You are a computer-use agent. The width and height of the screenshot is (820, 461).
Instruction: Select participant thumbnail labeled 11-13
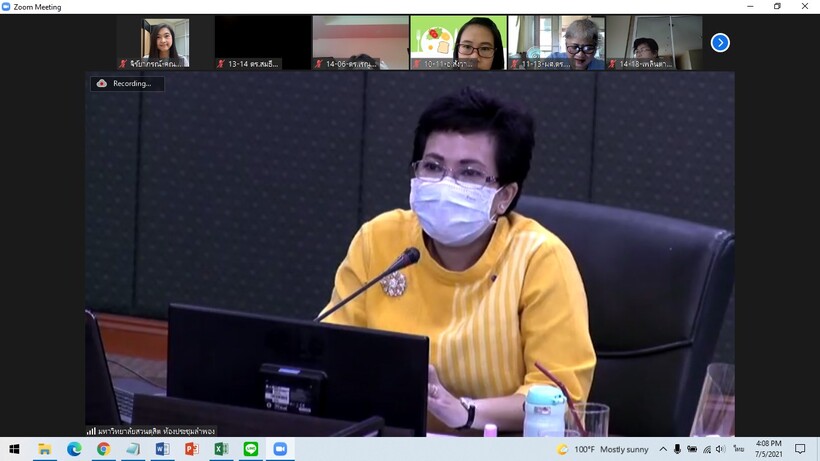click(x=556, y=43)
